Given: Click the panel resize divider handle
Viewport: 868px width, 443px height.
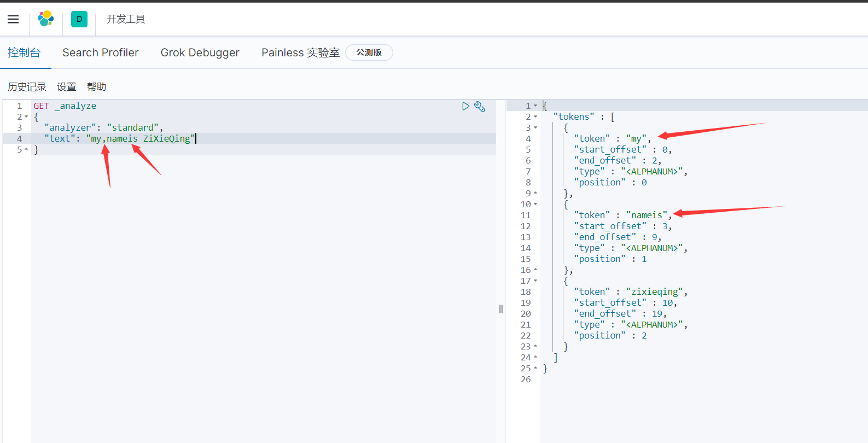Looking at the screenshot, I should pyautogui.click(x=501, y=309).
